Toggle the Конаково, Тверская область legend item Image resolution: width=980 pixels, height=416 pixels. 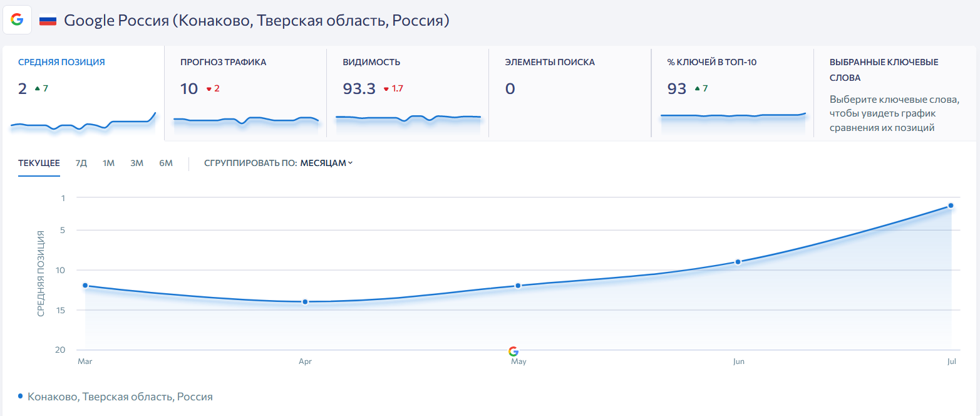coord(116,397)
